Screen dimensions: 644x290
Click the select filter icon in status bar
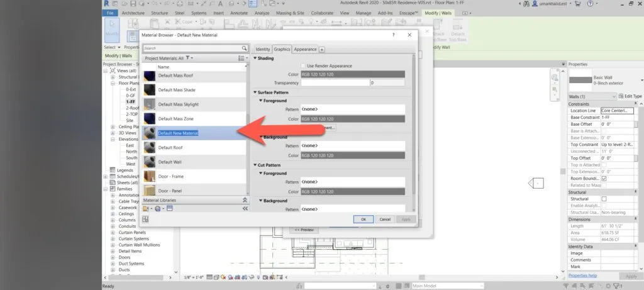[616, 286]
